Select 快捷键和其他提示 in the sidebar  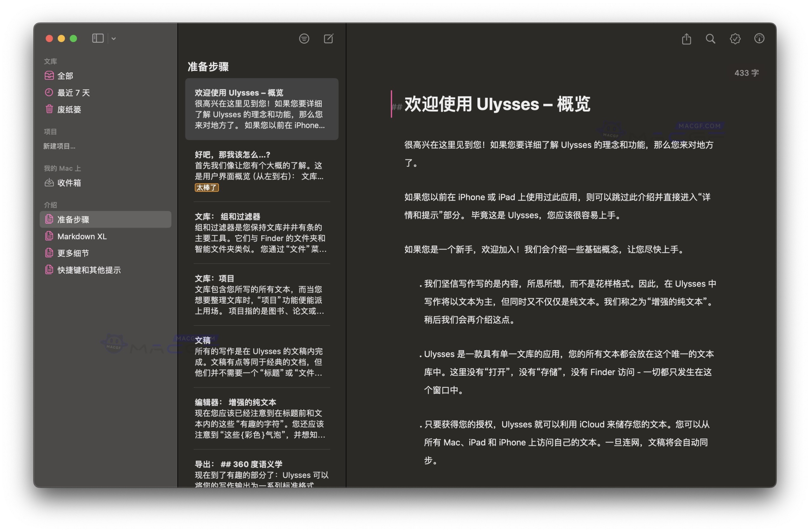click(x=89, y=270)
